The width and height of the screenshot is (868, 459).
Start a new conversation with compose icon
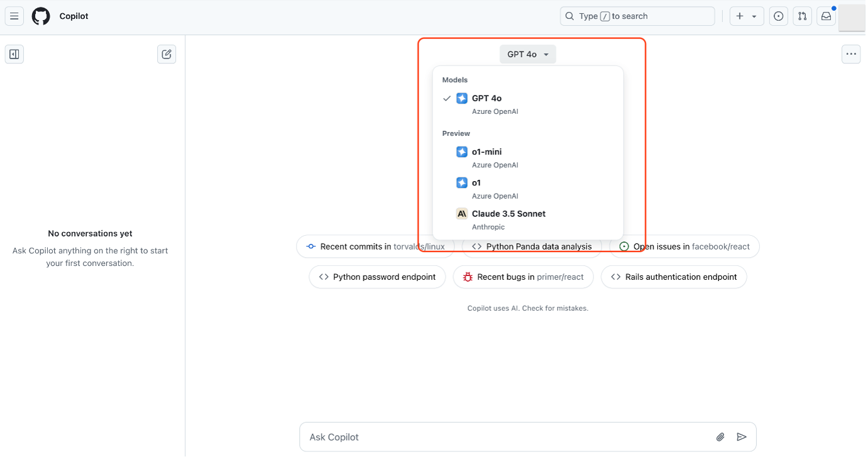(x=167, y=54)
